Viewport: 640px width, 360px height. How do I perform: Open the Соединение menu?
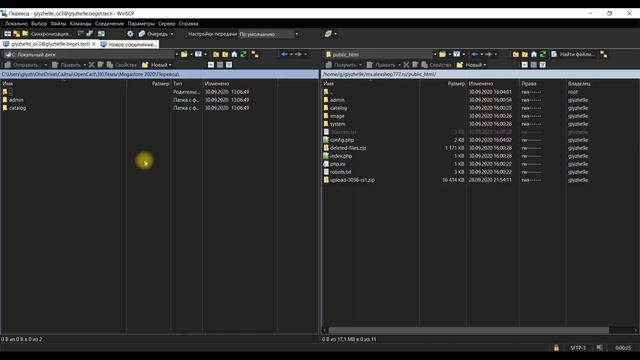[109, 24]
